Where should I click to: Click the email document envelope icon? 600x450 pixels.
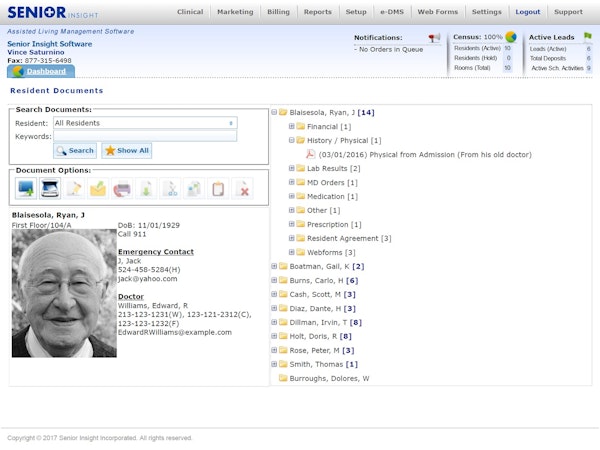point(98,188)
